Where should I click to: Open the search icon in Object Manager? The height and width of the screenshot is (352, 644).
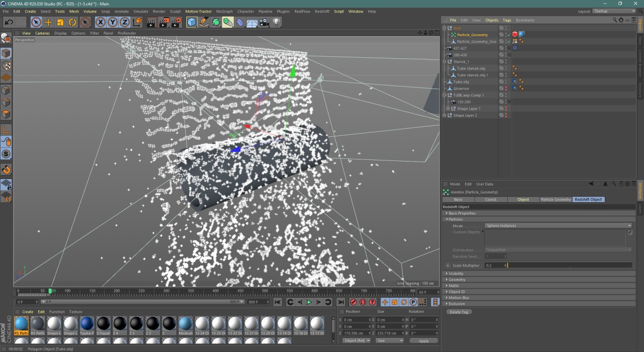click(615, 20)
